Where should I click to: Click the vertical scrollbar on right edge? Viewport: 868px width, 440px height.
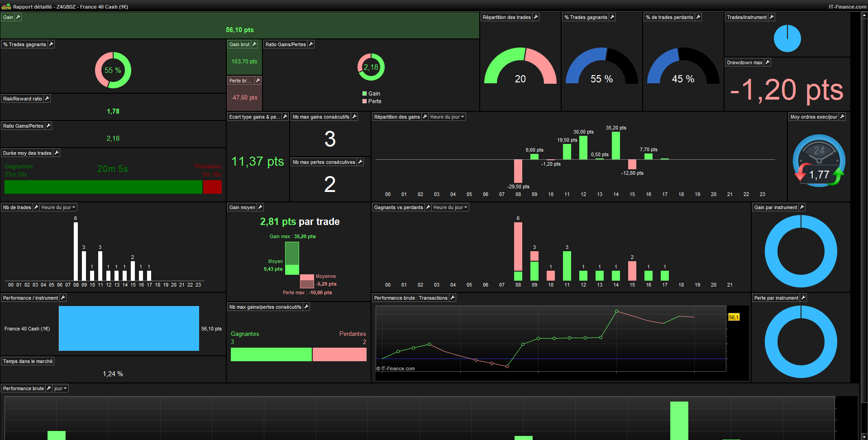864,226
